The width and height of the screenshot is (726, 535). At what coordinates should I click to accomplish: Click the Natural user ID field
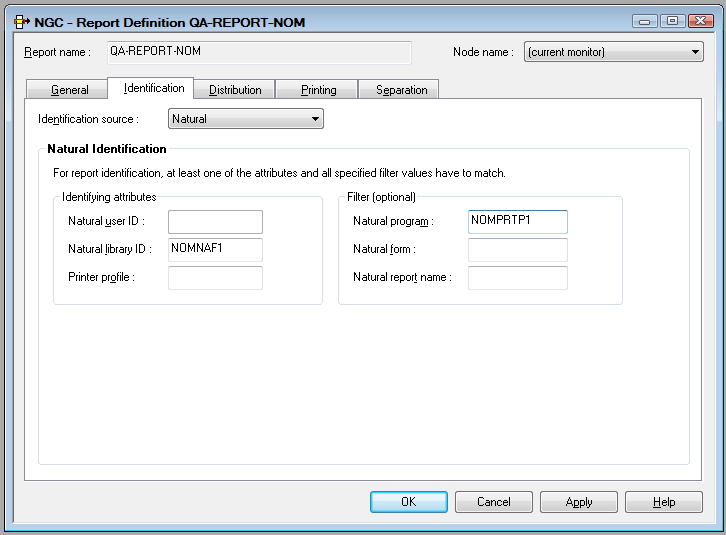pyautogui.click(x=215, y=222)
